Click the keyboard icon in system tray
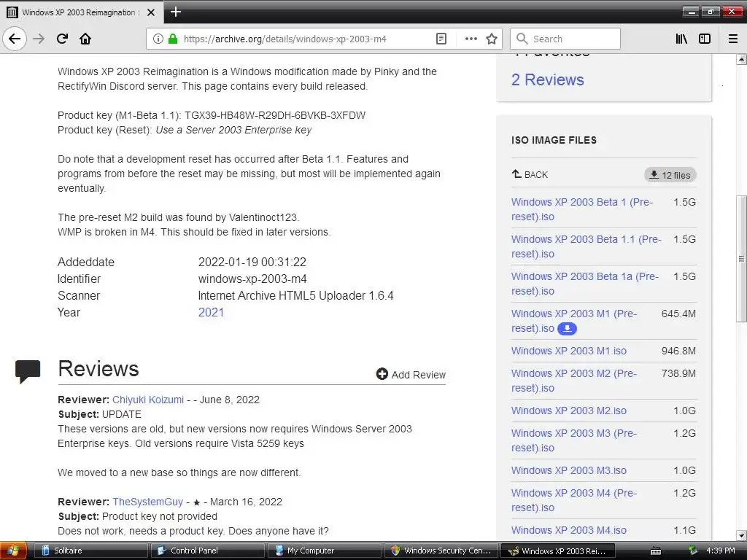The image size is (747, 560). pyautogui.click(x=656, y=551)
